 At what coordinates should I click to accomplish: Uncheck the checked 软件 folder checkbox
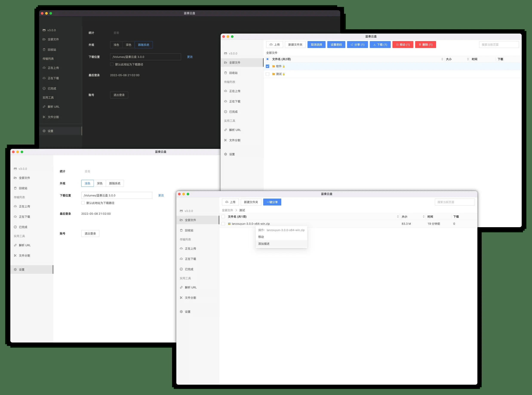(268, 66)
